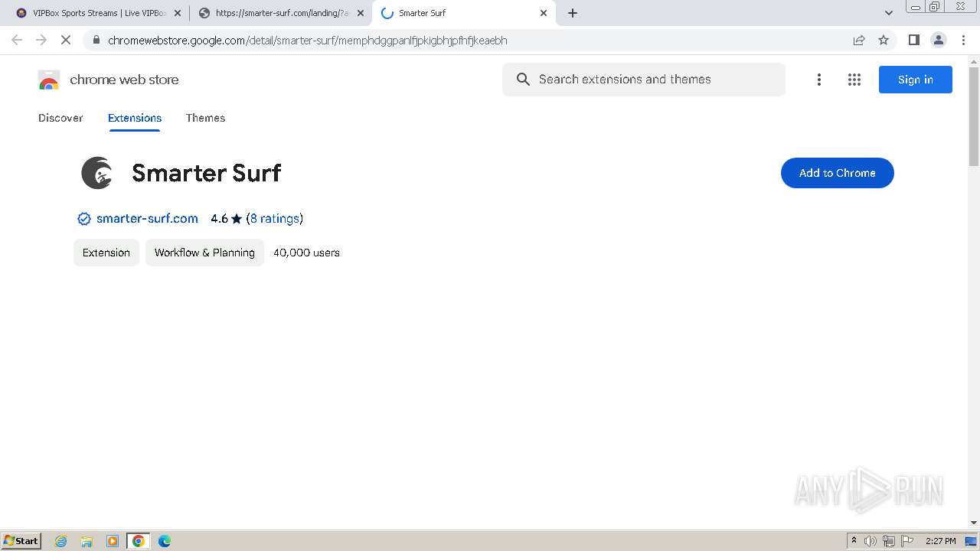
Task: Click the verified publisher badge icon
Action: point(84,219)
